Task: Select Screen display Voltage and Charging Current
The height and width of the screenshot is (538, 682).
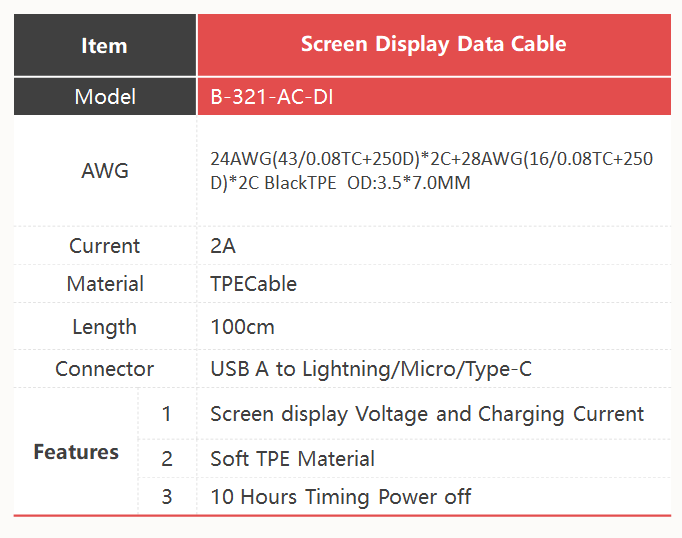Action: click(427, 414)
